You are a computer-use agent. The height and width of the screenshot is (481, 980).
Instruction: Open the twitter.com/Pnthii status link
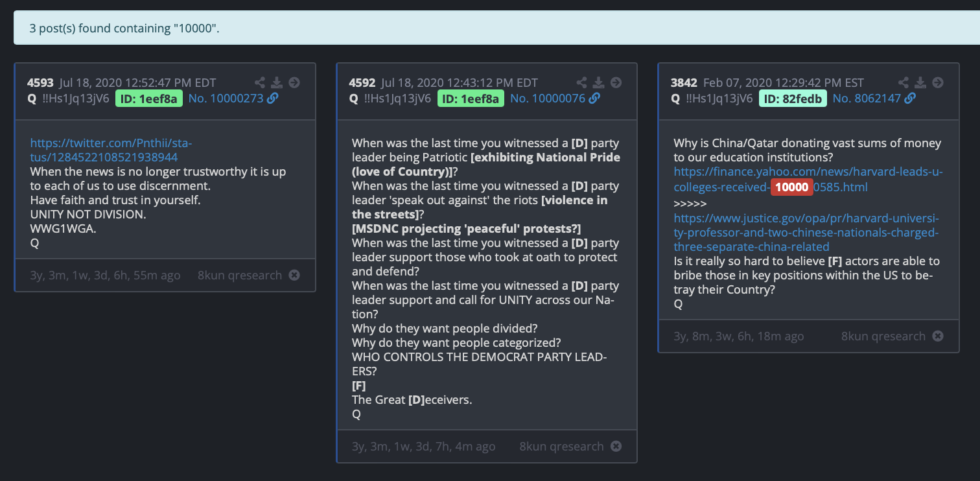coord(111,150)
